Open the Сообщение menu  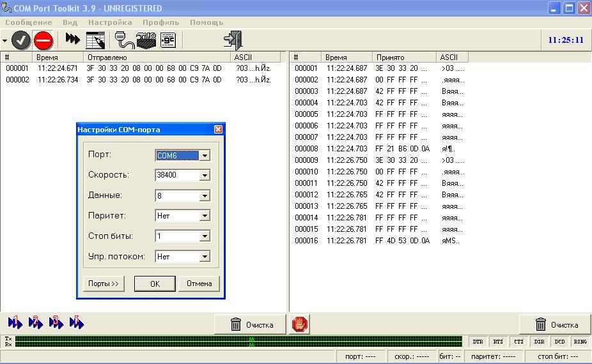click(x=29, y=22)
